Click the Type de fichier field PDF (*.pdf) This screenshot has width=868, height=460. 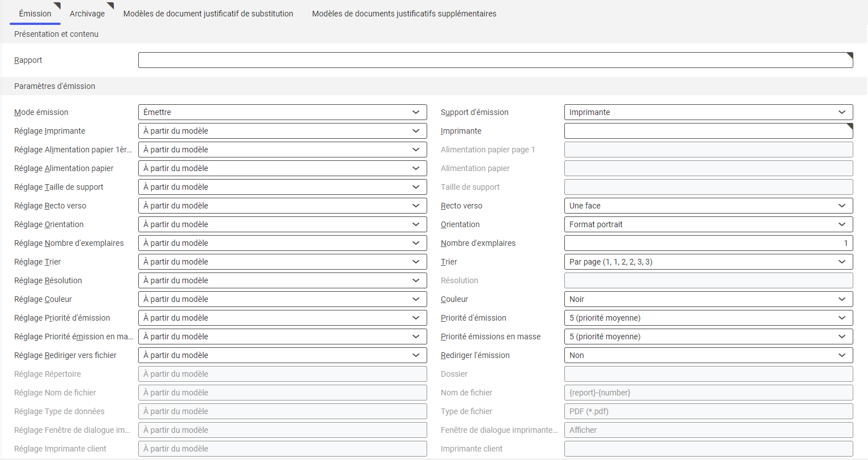[x=709, y=411]
